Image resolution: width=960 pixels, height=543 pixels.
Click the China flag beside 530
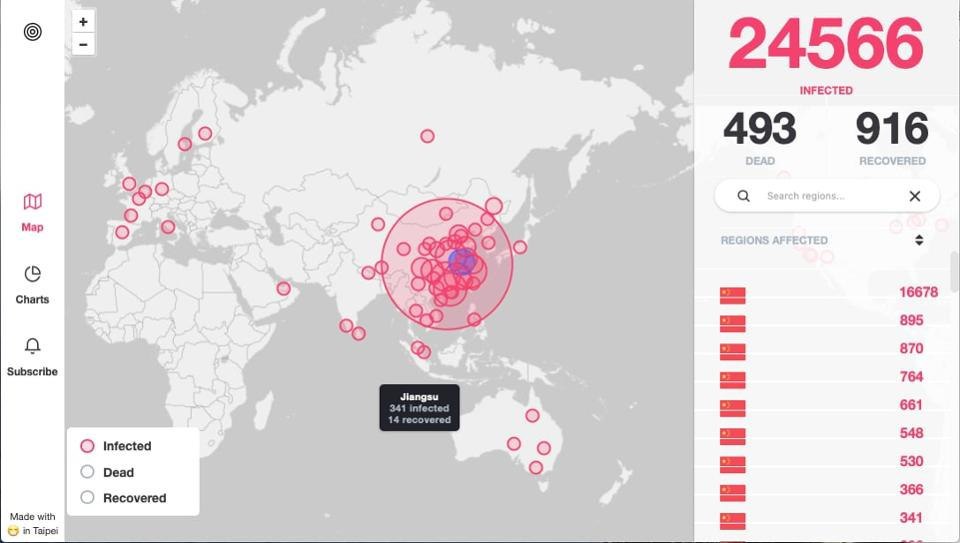click(x=733, y=463)
